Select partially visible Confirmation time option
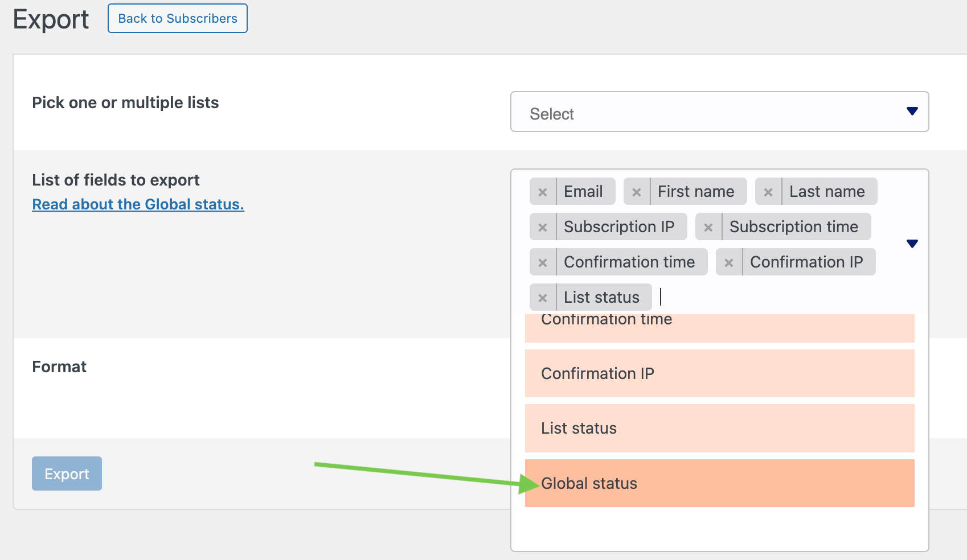This screenshot has height=560, width=967. pyautogui.click(x=719, y=327)
